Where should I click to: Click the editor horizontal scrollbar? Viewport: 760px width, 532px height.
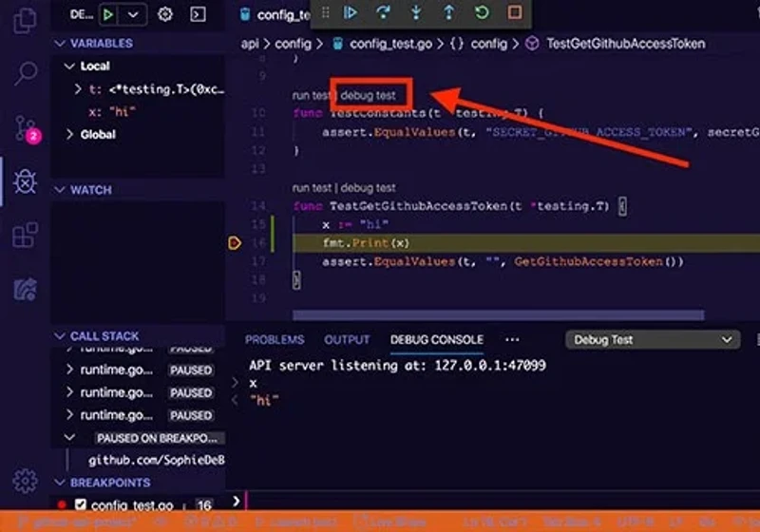point(498,315)
